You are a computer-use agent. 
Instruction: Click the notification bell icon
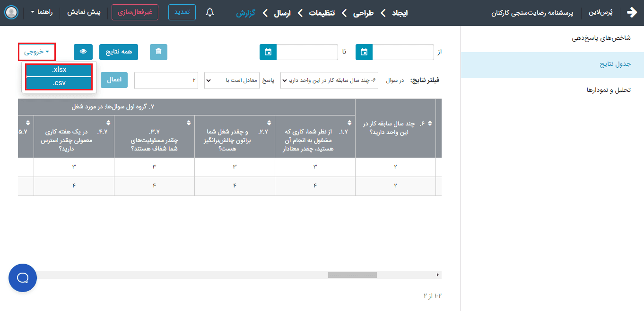210,13
